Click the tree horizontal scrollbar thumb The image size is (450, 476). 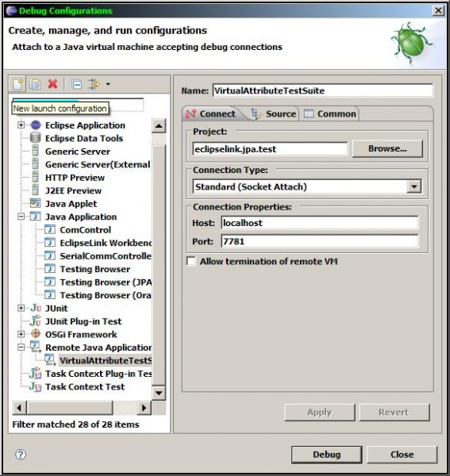[70, 408]
